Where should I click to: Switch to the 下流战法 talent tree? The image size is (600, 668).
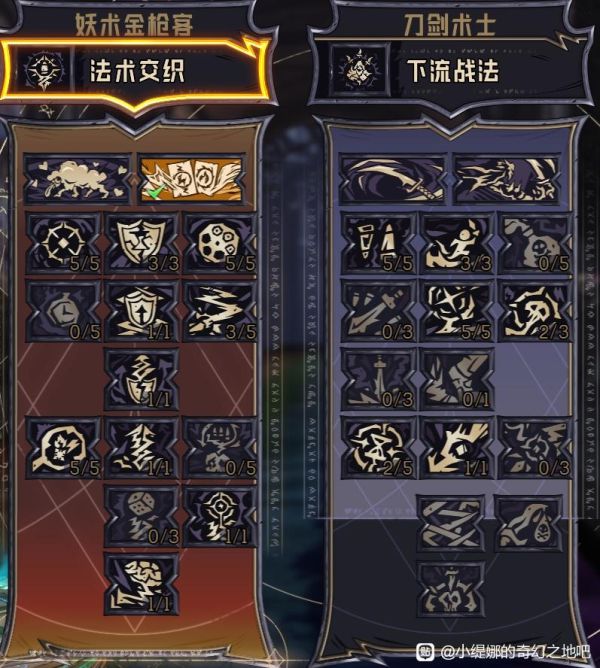pyautogui.click(x=451, y=70)
